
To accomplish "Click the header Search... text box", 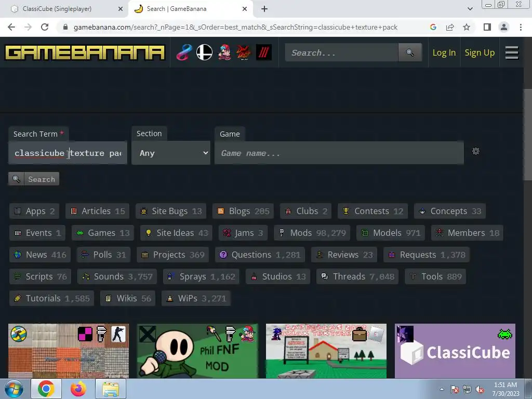I will 342,52.
